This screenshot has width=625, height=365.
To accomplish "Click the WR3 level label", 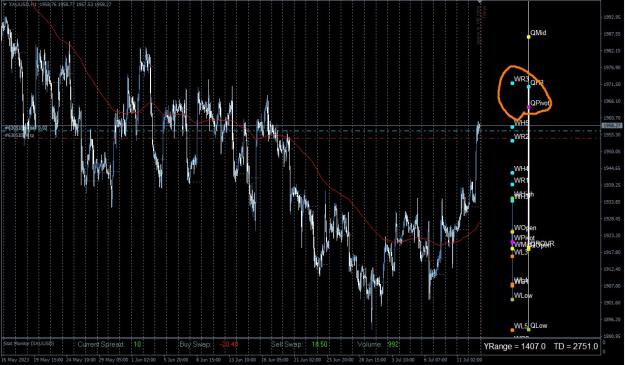I will point(521,79).
